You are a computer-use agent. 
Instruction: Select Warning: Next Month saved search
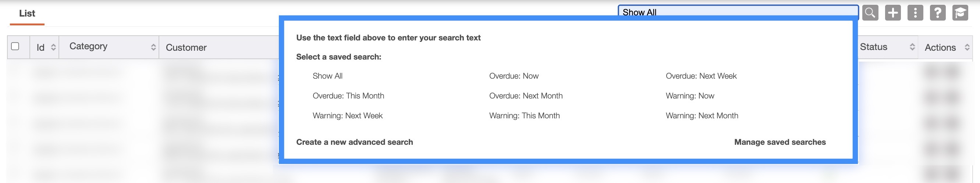[702, 115]
